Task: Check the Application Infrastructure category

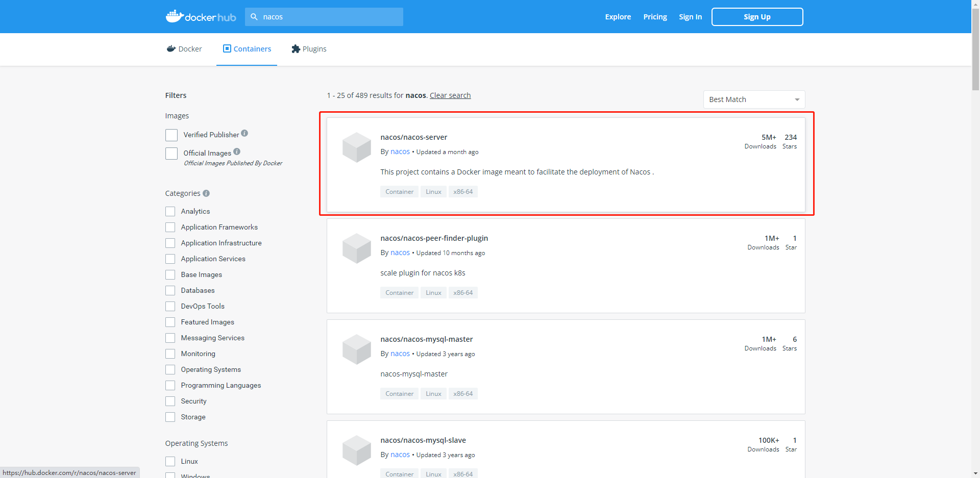Action: pyautogui.click(x=170, y=243)
